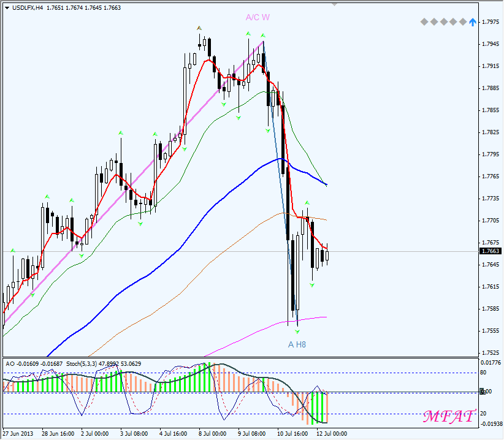The width and height of the screenshot is (504, 440).
Task: Click the Stochastic 80 level label
Action: click(483, 372)
